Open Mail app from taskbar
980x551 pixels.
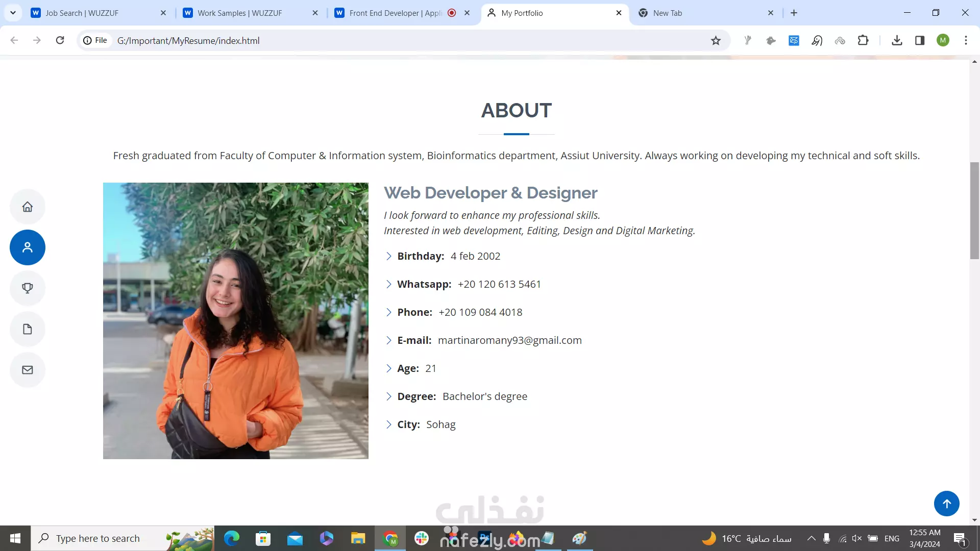(x=295, y=538)
